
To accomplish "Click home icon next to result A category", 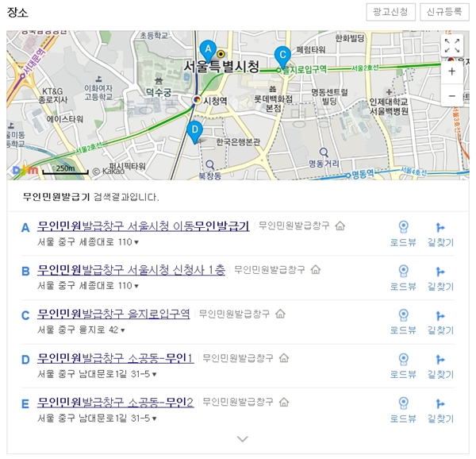I will 340,226.
